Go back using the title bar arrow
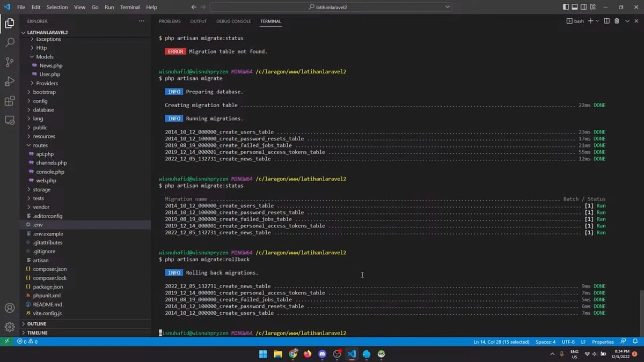644x362 pixels. [x=194, y=7]
